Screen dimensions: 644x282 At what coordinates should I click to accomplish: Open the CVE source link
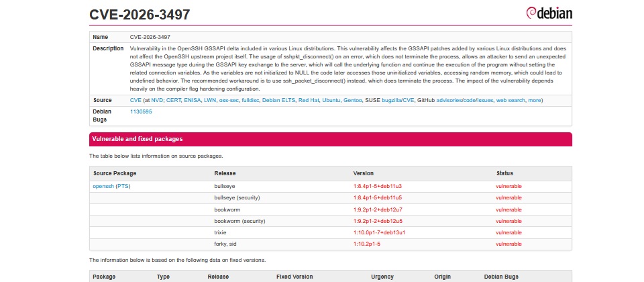[136, 100]
